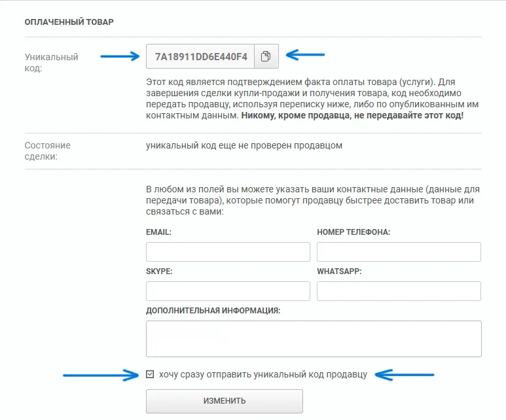Image resolution: width=506 pixels, height=420 pixels.
Task: Click blue arrow right of the copy icon
Action: 305,54
